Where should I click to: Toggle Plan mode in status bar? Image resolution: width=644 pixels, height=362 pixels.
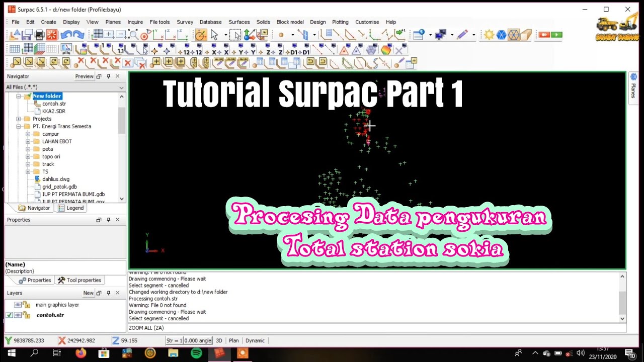coord(234,340)
